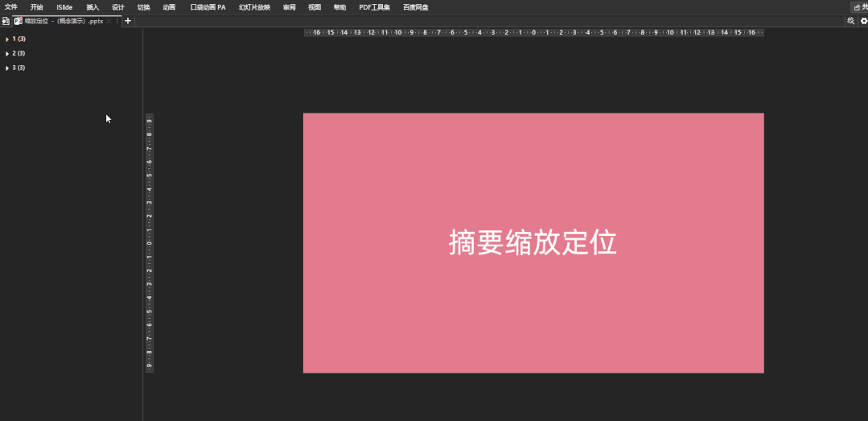This screenshot has height=421, width=868.
Task: Expand section 3 (3) in the outline
Action: tap(7, 68)
